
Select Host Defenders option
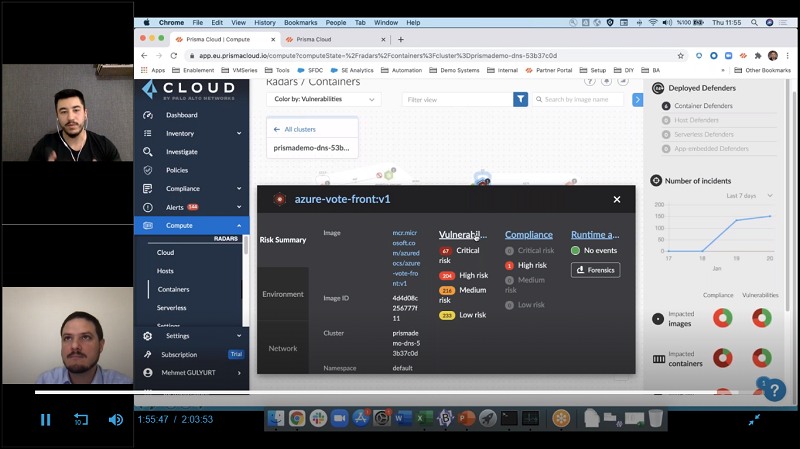[x=696, y=120]
